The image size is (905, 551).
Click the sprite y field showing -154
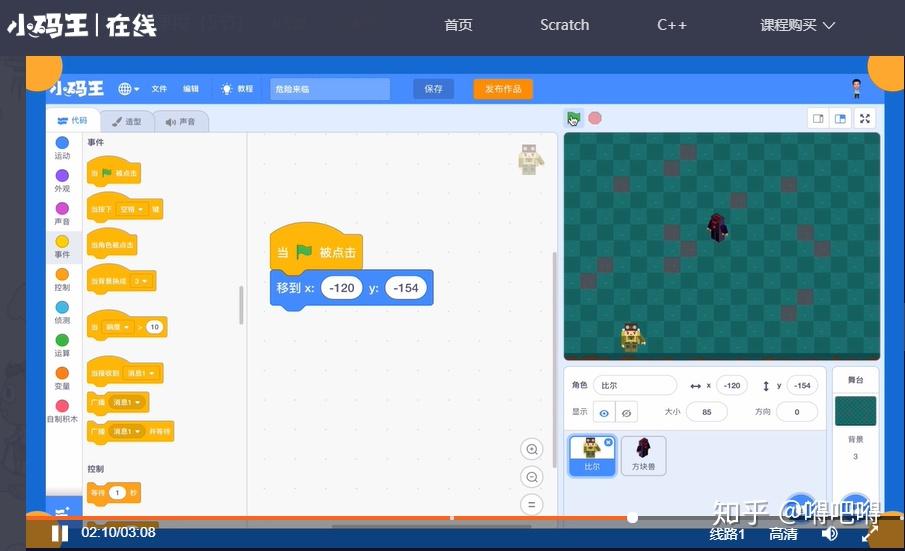pos(802,385)
